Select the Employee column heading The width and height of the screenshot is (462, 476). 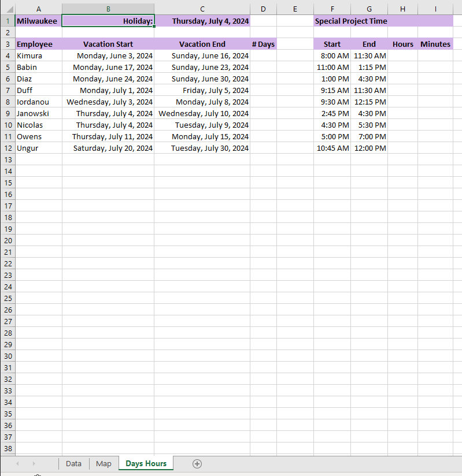pos(37,44)
